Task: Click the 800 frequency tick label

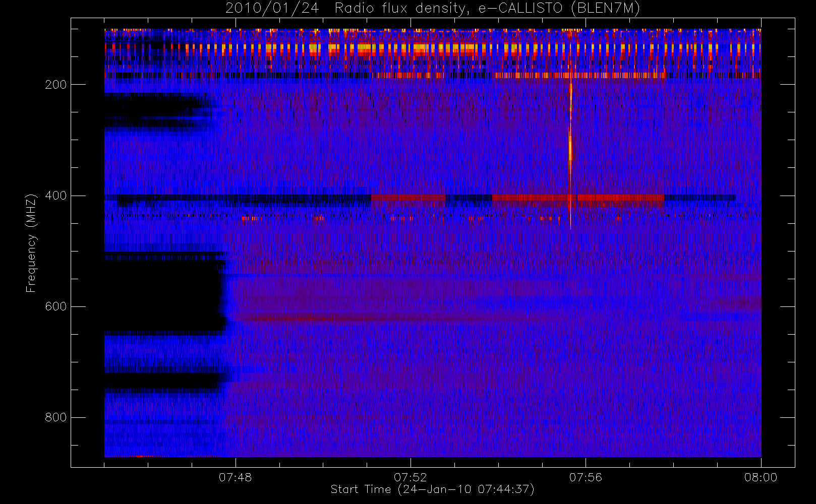Action: point(55,417)
